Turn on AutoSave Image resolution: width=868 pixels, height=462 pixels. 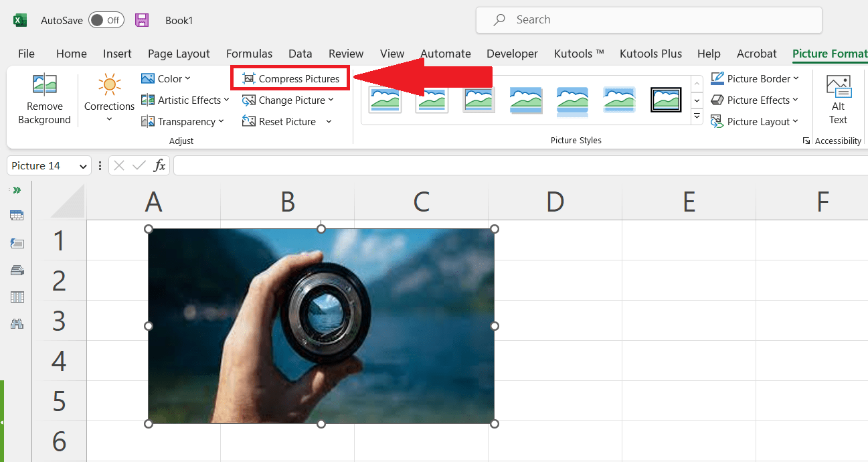pos(106,19)
